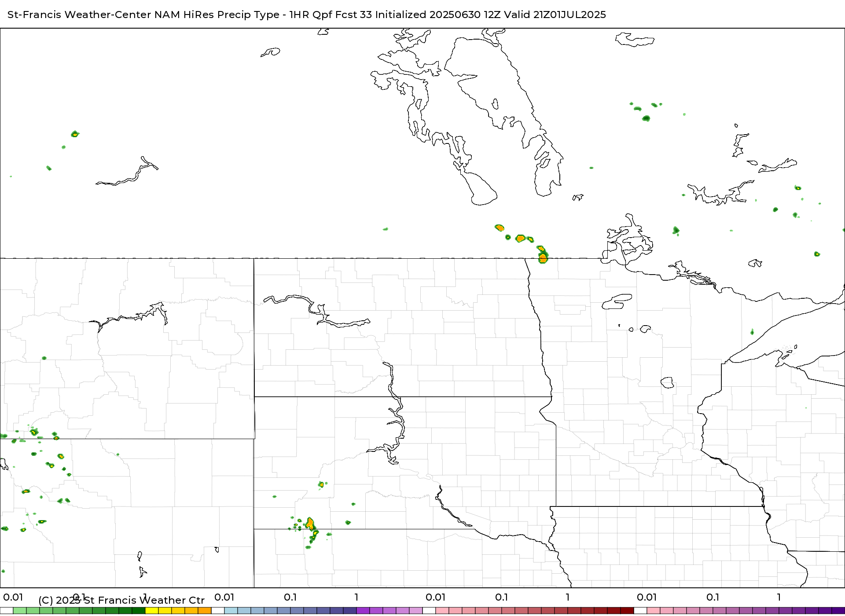Image resolution: width=845 pixels, height=616 pixels.
Task: Click the lightest blue legend swatch
Action: (x=231, y=611)
